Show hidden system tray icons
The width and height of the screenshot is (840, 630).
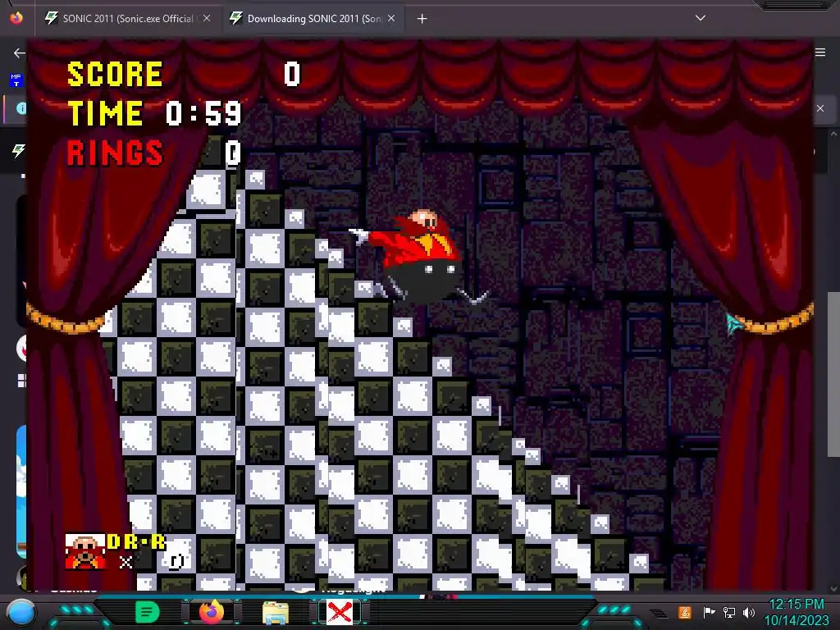tap(660, 614)
